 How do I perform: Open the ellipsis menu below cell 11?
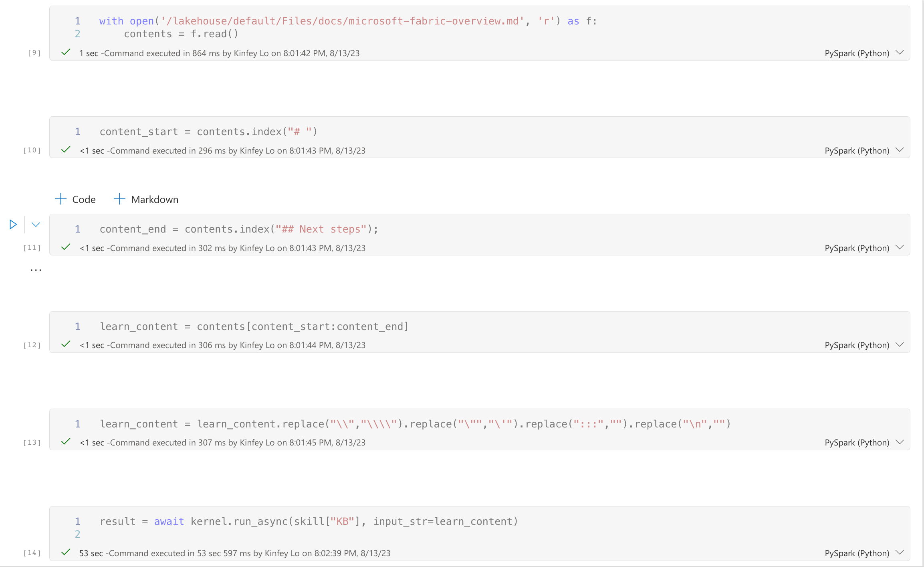pos(36,270)
